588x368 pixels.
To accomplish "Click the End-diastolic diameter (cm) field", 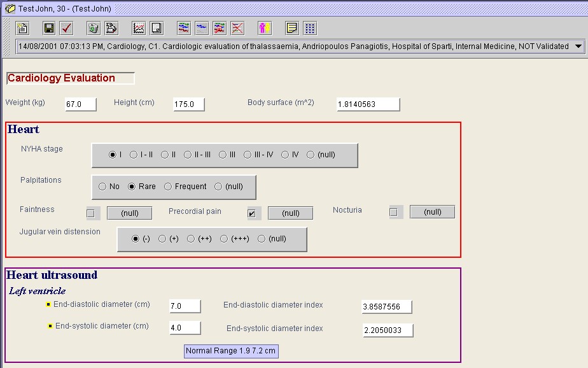I will [x=185, y=306].
